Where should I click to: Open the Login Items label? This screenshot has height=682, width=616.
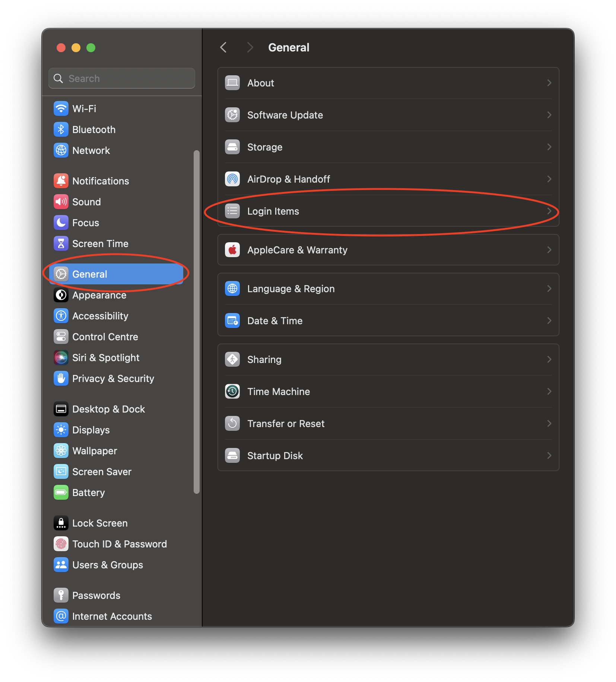pyautogui.click(x=273, y=211)
